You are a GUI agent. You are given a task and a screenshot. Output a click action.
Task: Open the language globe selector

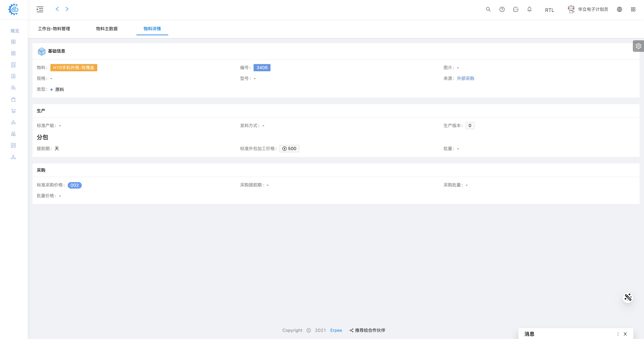(x=619, y=9)
